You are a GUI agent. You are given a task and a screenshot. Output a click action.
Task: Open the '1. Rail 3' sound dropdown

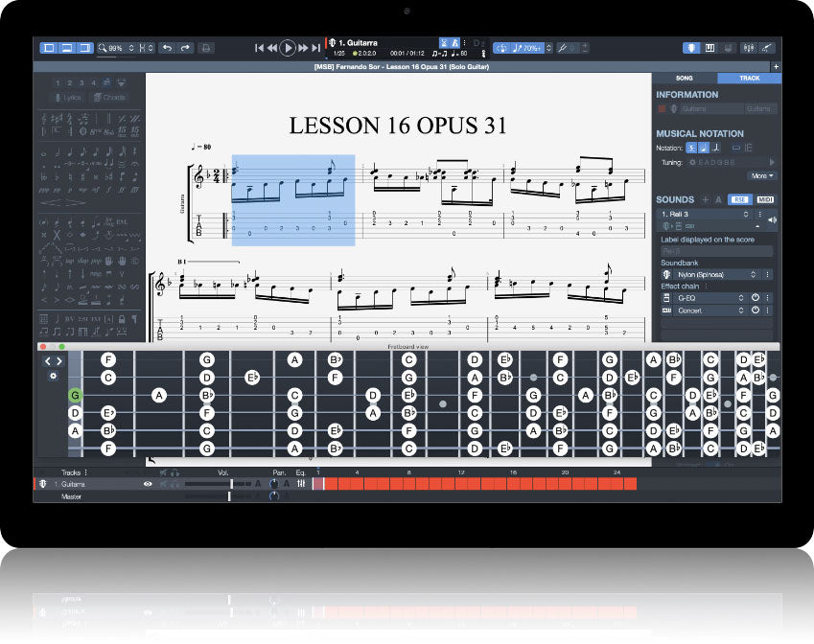(x=705, y=214)
